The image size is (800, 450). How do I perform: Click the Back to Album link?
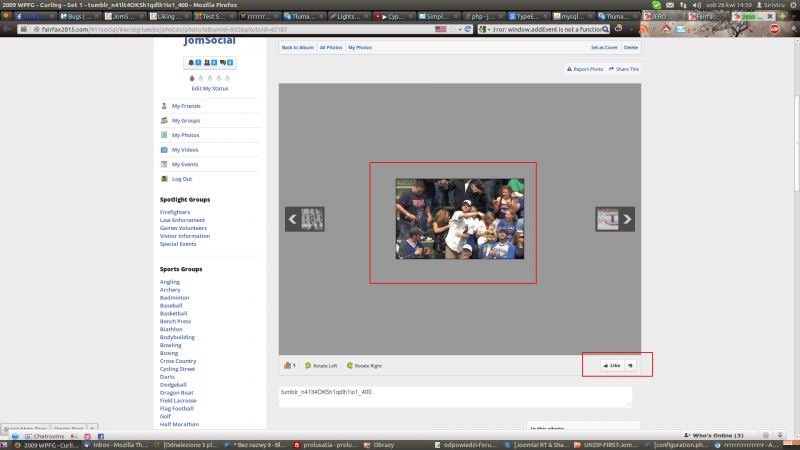pyautogui.click(x=297, y=47)
